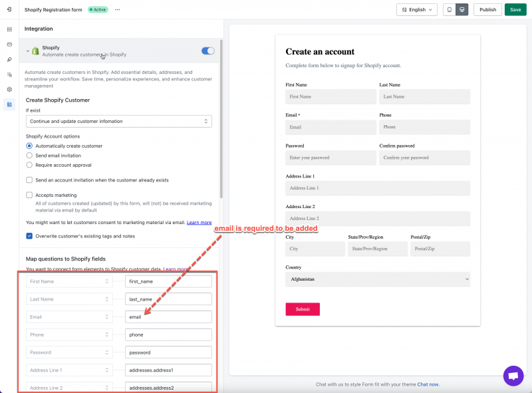Viewport: 532px width, 393px height.
Task: Click the conditional logic wand icon in sidebar
Action: click(9, 74)
